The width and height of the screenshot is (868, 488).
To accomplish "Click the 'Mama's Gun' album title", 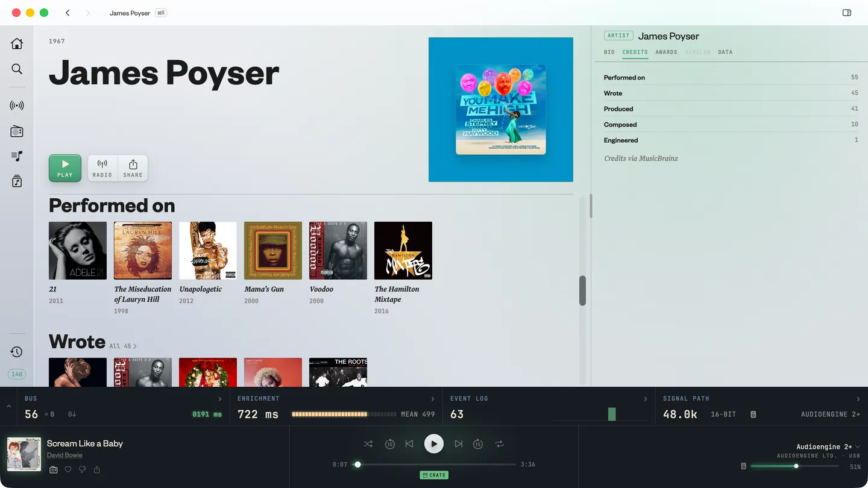I will pos(264,289).
